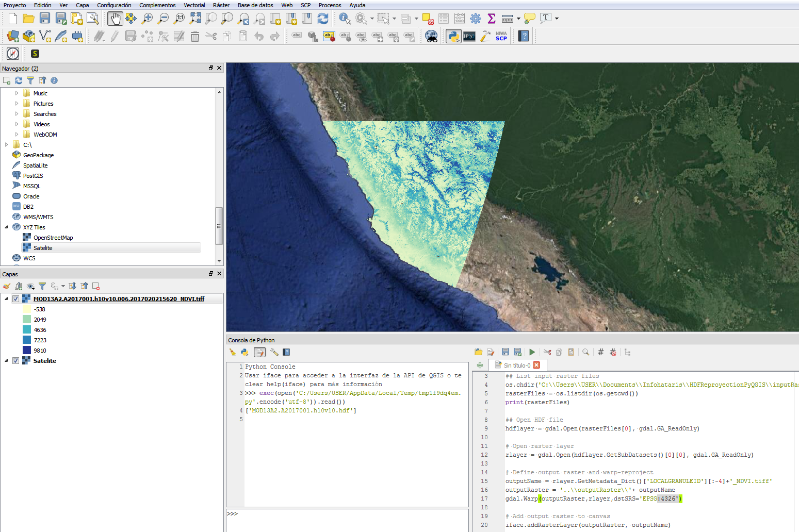Open the Complementos menu
Screen dimensions: 799x532
click(x=157, y=5)
